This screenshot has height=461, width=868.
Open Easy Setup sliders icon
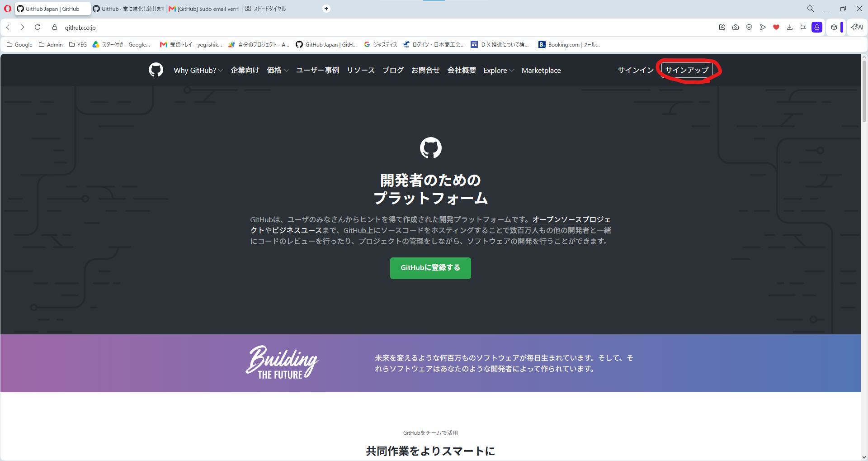[803, 27]
